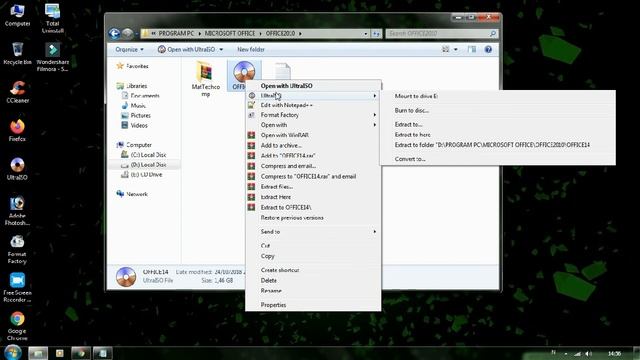Click the volume icon in system tray
The height and width of the screenshot is (360, 640).
[x=589, y=353]
